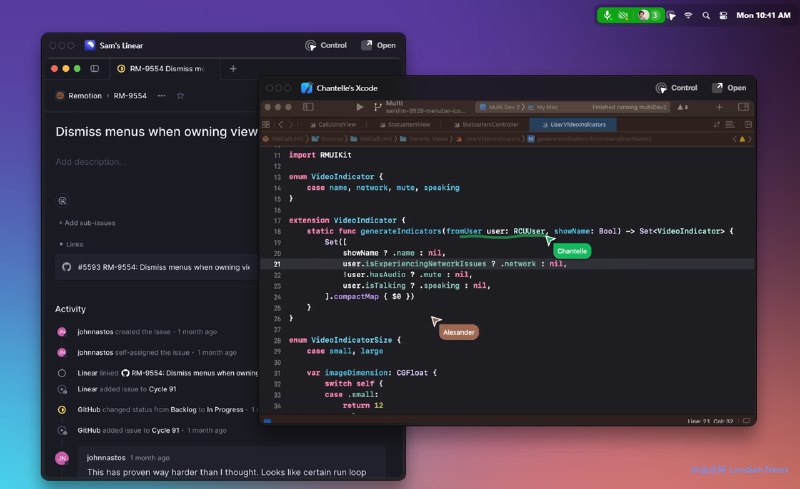
Task: Click Open on Chantelle's Xcode window
Action: point(729,88)
